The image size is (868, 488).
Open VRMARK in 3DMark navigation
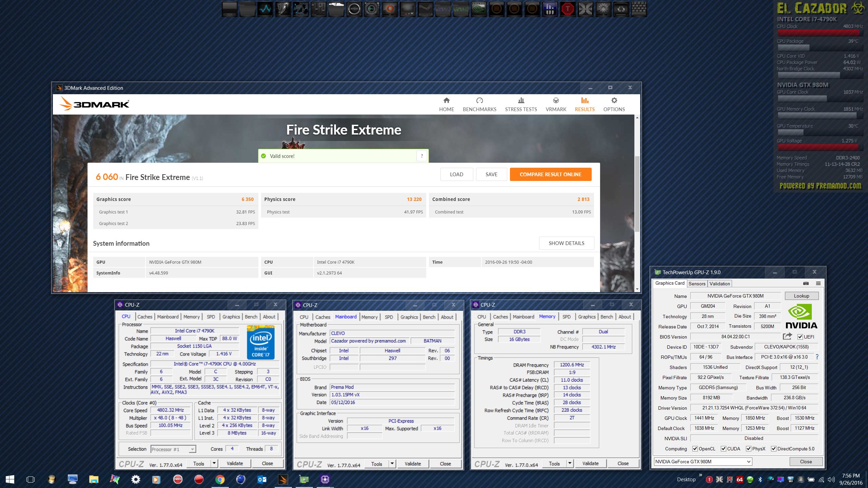(x=556, y=105)
